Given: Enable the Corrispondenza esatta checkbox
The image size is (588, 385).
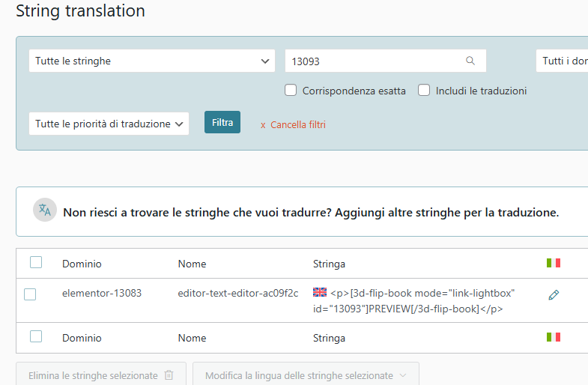Looking at the screenshot, I should [x=291, y=91].
